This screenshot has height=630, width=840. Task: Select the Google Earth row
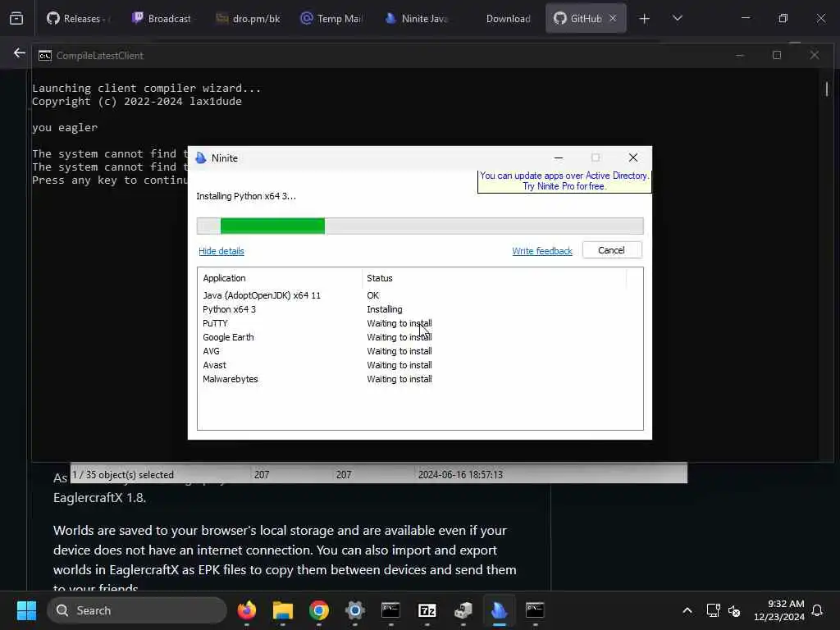tap(420, 337)
